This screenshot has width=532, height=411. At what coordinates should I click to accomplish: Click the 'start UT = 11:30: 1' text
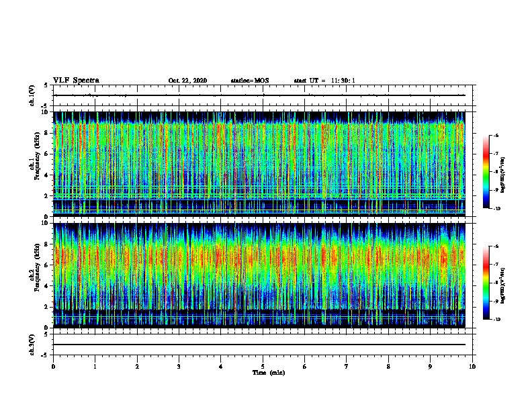point(324,81)
